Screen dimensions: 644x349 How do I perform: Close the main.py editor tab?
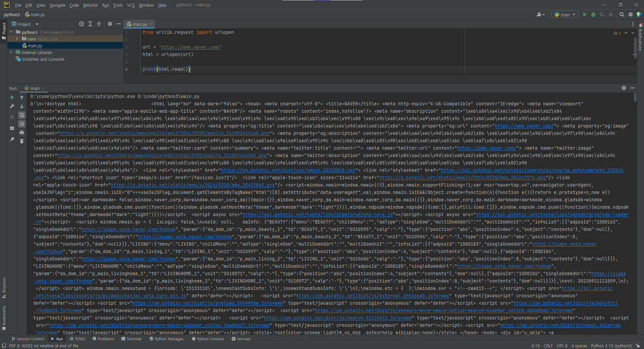151,24
